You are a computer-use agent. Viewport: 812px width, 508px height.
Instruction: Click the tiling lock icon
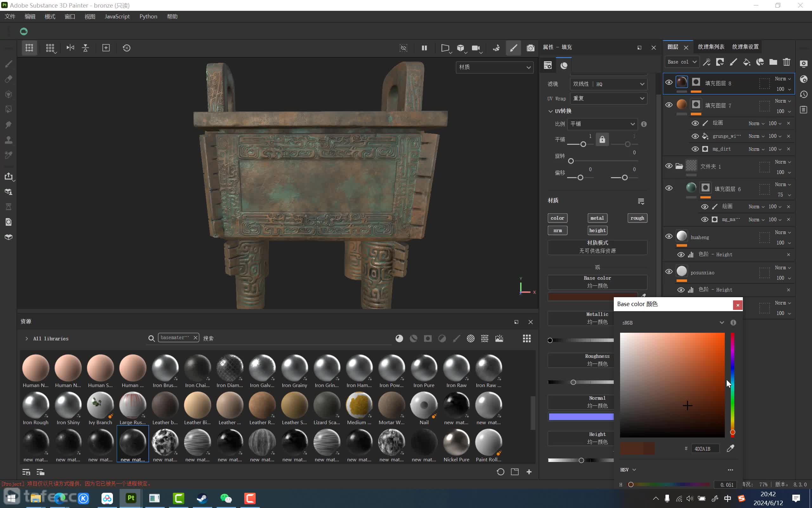602,139
